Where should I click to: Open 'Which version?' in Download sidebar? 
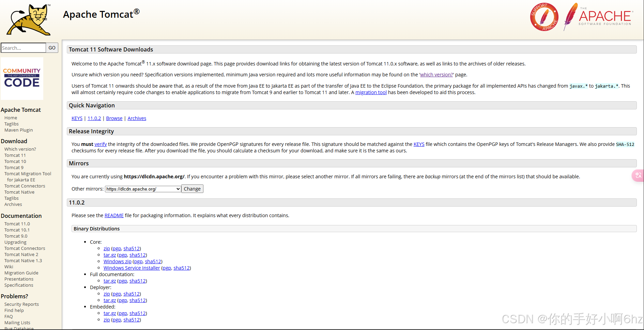(x=20, y=149)
